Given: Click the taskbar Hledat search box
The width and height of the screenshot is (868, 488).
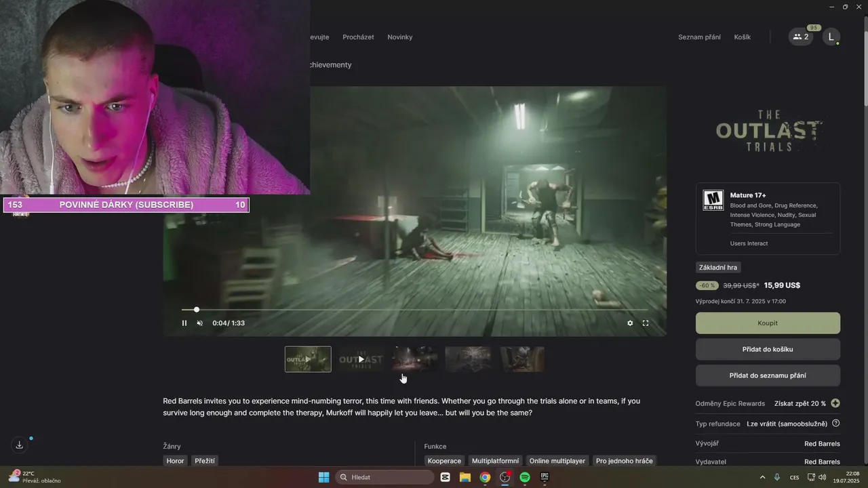Looking at the screenshot, I should (x=385, y=477).
